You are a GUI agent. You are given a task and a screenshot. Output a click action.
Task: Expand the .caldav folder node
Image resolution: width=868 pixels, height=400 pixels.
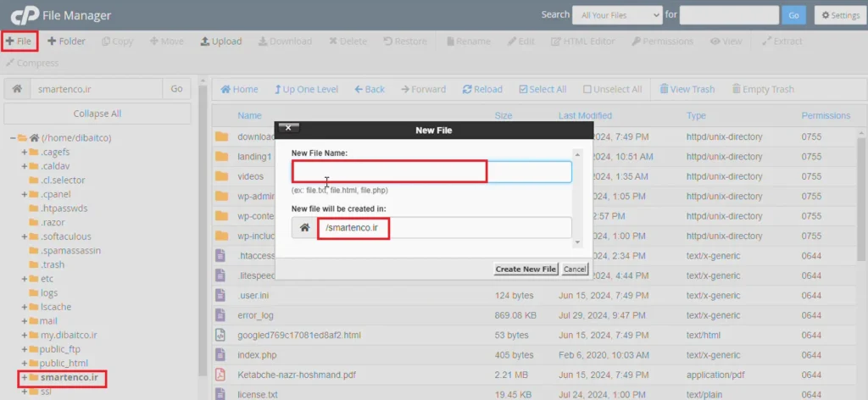[x=25, y=166]
